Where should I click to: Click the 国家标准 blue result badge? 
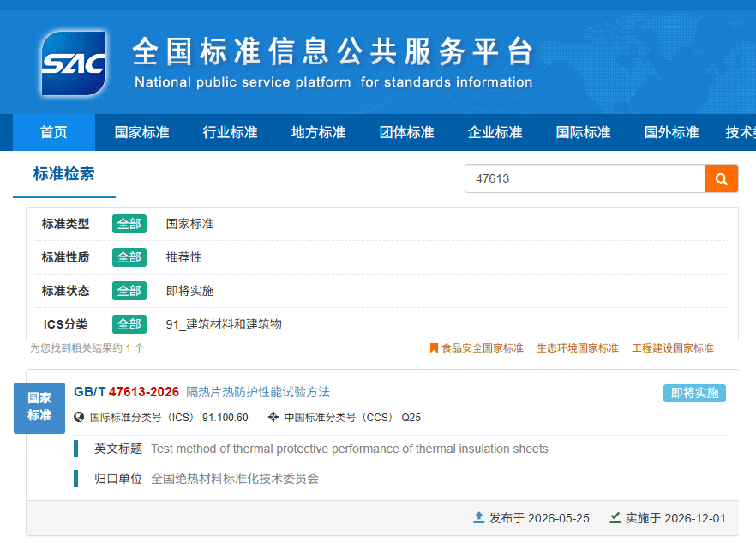(x=39, y=407)
